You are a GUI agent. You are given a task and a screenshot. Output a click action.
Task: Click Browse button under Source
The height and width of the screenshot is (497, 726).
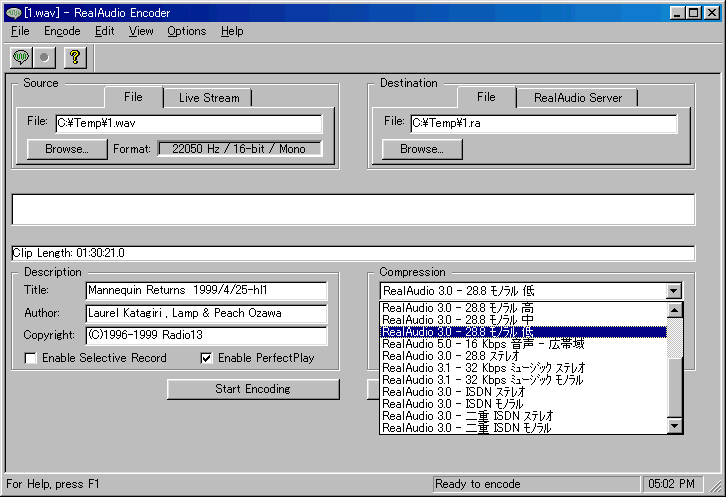point(67,149)
